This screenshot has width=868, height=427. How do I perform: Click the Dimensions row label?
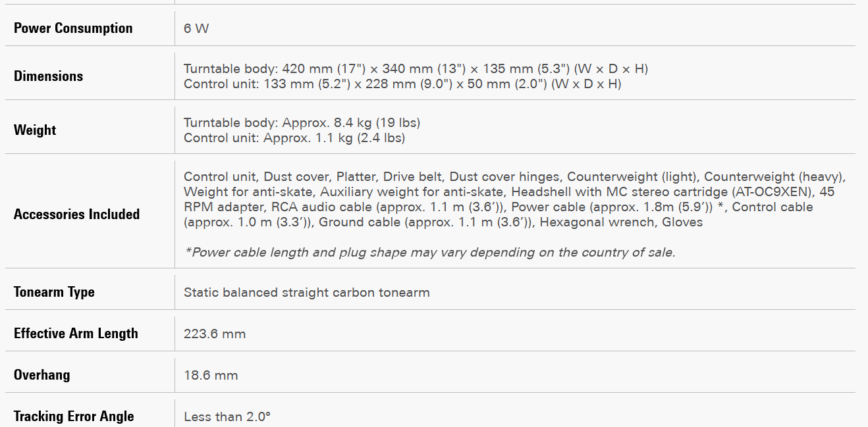pos(49,76)
